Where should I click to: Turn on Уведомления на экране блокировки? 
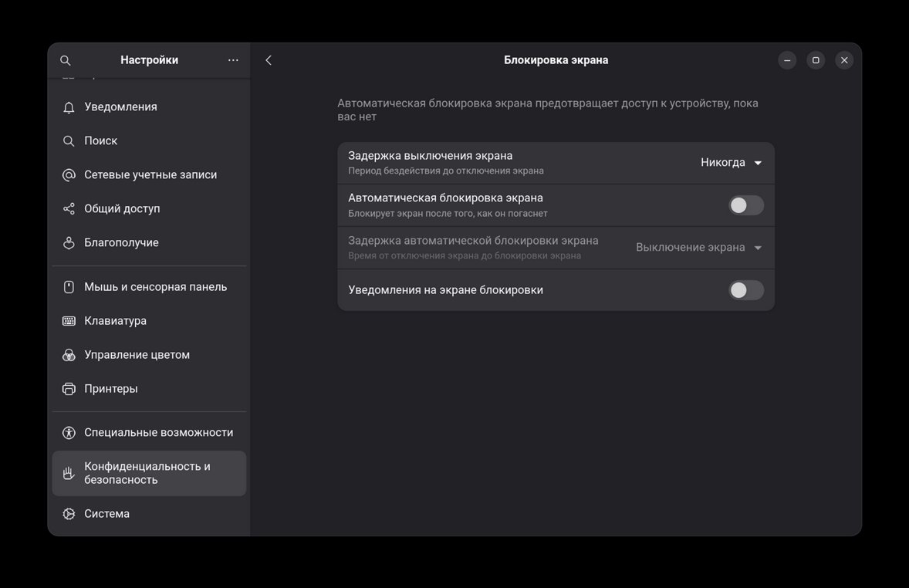click(745, 289)
